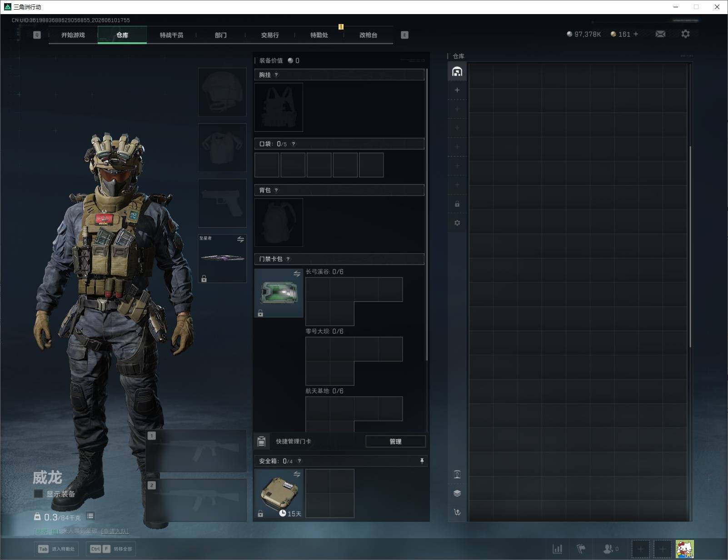Viewport: 728px width, 560px height.
Task: Select the empty pistol slot
Action: (x=222, y=203)
